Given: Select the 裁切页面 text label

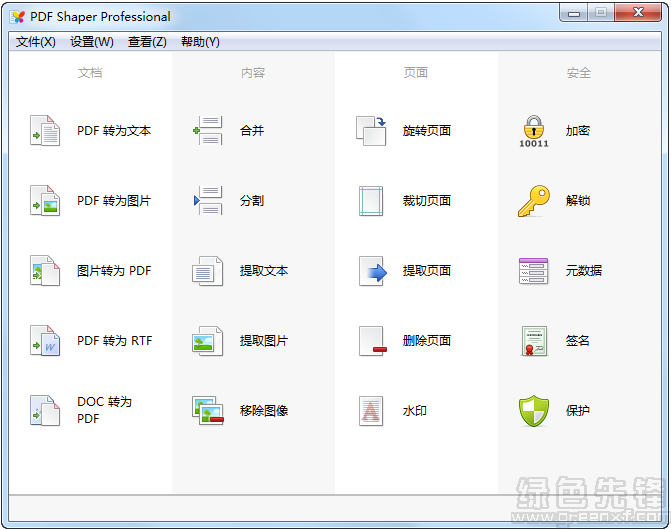Looking at the screenshot, I should (427, 201).
